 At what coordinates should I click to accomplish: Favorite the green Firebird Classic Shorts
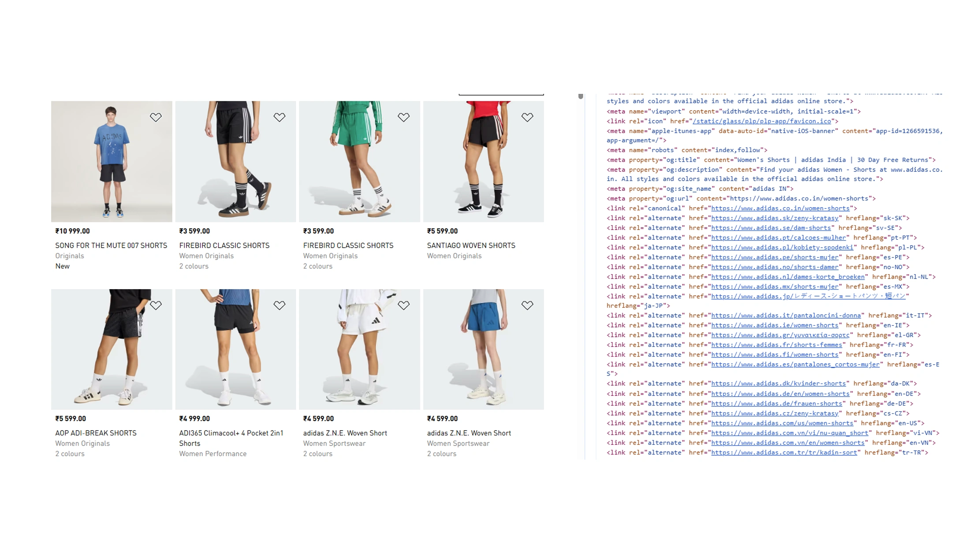[x=403, y=117]
